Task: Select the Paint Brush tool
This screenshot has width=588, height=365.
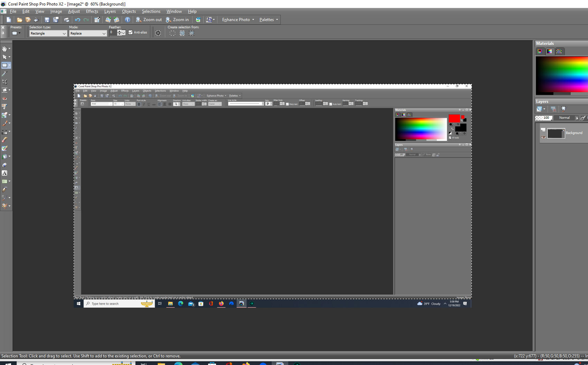Action: pos(4,123)
